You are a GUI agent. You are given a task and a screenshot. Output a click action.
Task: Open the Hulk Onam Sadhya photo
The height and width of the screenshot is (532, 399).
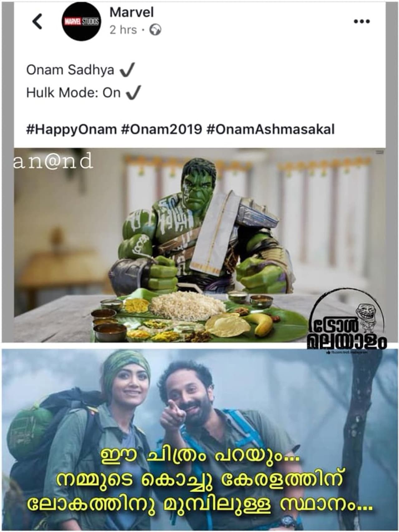(199, 245)
